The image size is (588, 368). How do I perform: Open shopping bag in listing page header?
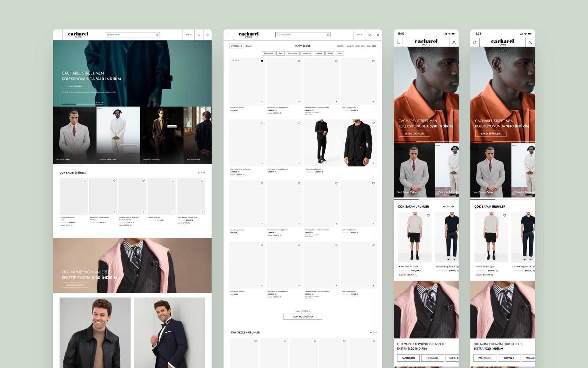(378, 35)
